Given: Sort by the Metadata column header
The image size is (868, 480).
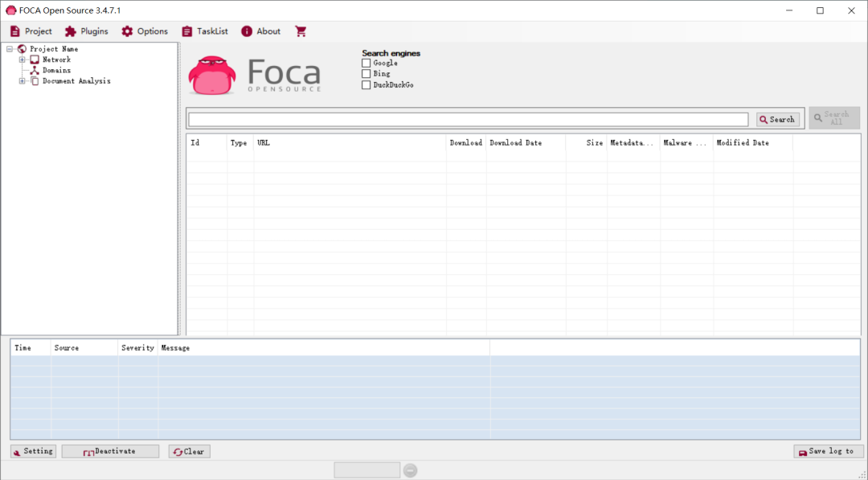Looking at the screenshot, I should (633, 143).
